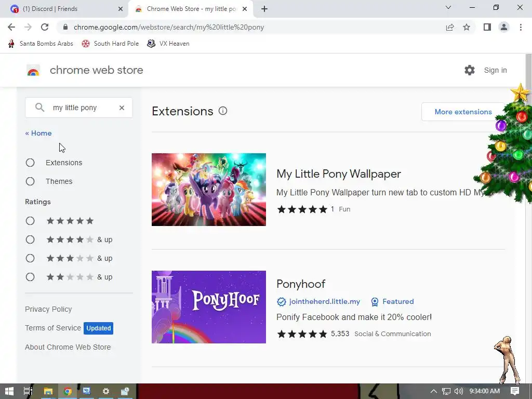Open the Windows Start menu
This screenshot has width=532, height=399.
(9, 391)
